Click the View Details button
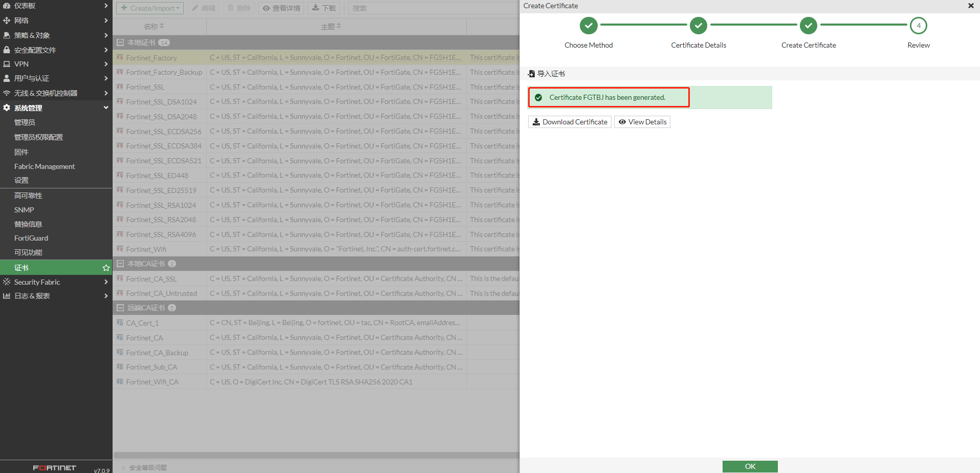 [642, 122]
